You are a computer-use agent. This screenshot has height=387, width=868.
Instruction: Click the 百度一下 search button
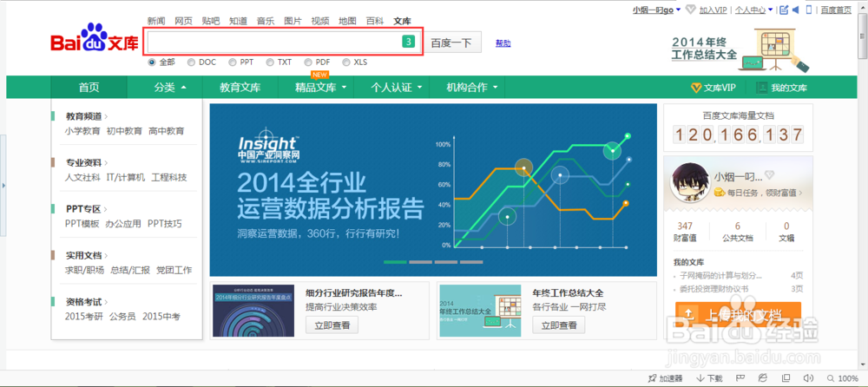pos(451,42)
